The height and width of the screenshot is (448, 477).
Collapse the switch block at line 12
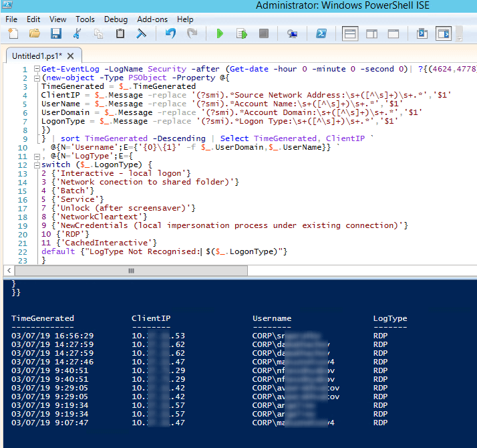tap(36, 164)
